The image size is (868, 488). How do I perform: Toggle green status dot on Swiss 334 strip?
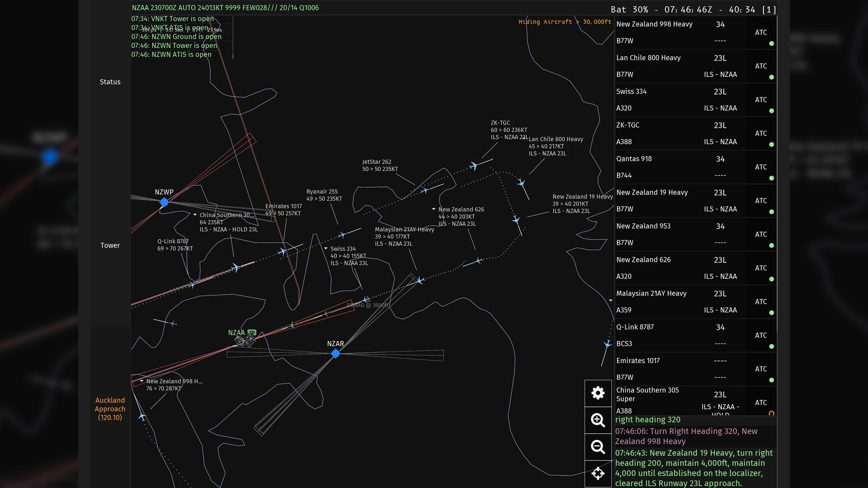point(771,110)
